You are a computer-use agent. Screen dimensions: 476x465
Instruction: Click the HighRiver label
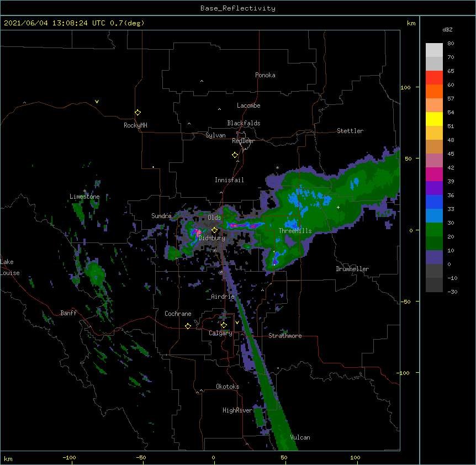click(237, 410)
